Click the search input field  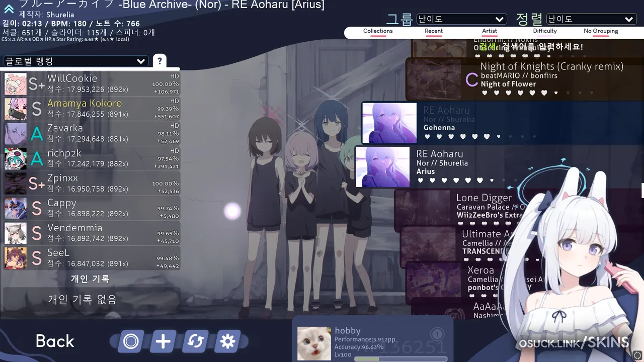(531, 47)
